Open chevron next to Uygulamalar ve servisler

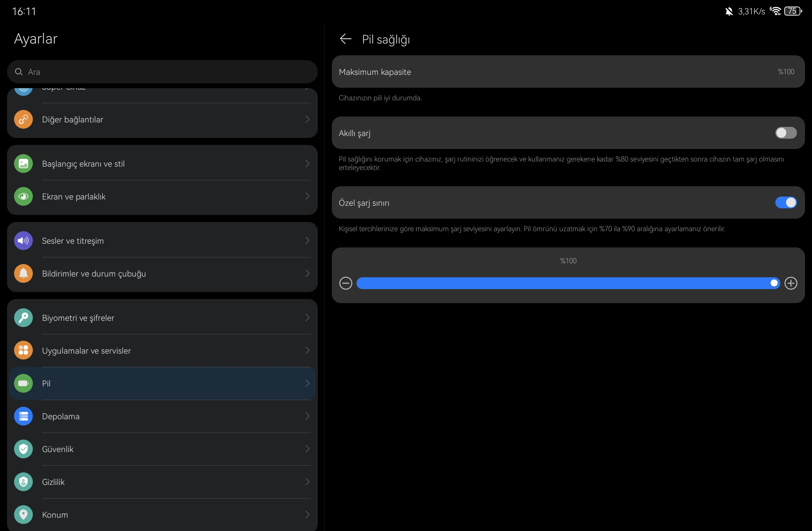coord(307,350)
